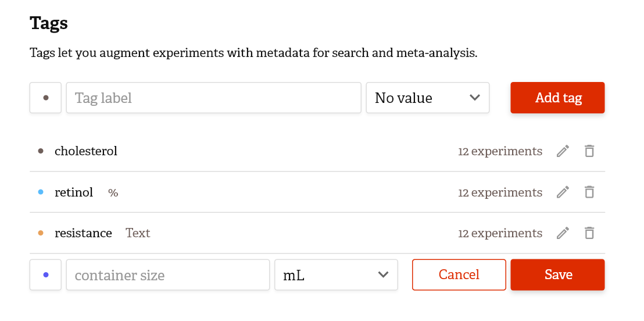Viewport: 644px width, 321px height.
Task: Edit the cholesterol tag with pencil icon
Action: [x=562, y=151]
